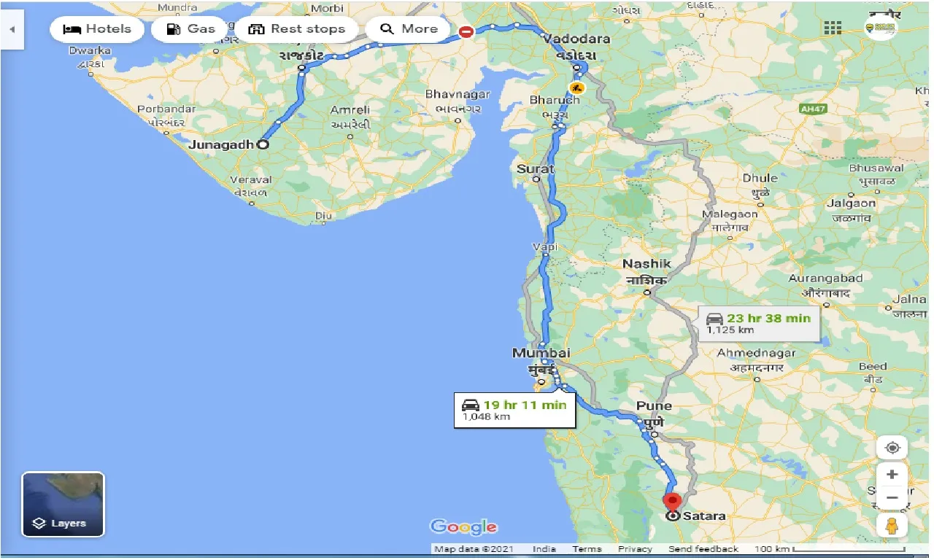Open the More search options
Screen dimensions: 934x560
[409, 29]
